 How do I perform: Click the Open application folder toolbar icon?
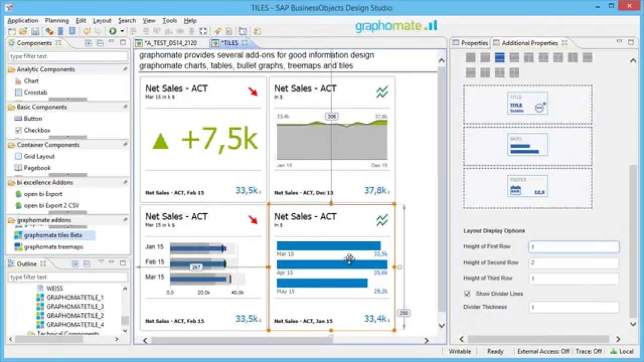coord(23,31)
